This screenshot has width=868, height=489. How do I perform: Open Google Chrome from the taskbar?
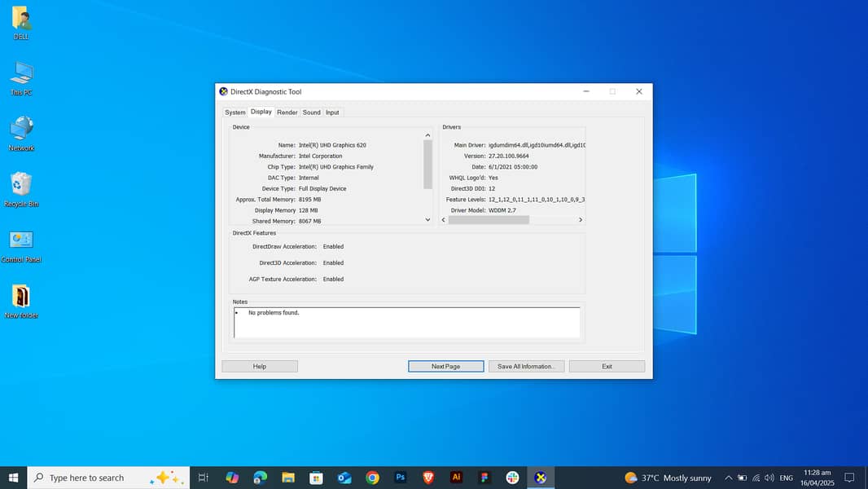click(x=373, y=478)
